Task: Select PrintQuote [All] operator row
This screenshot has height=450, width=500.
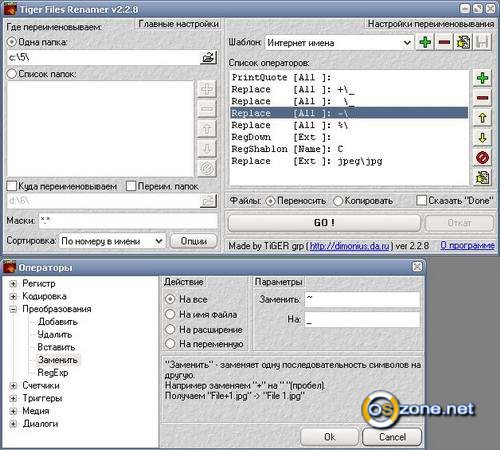Action: [349, 77]
